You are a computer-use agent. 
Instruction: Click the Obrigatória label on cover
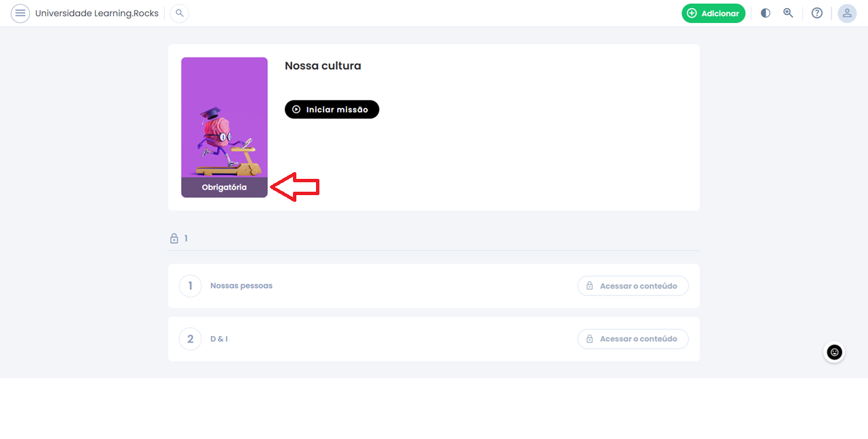click(x=224, y=188)
